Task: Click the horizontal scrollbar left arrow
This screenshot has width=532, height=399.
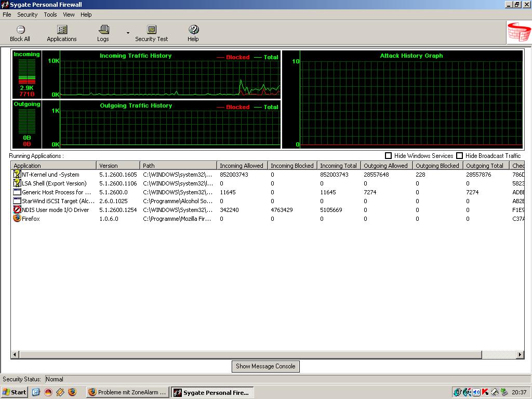Action: click(x=15, y=354)
